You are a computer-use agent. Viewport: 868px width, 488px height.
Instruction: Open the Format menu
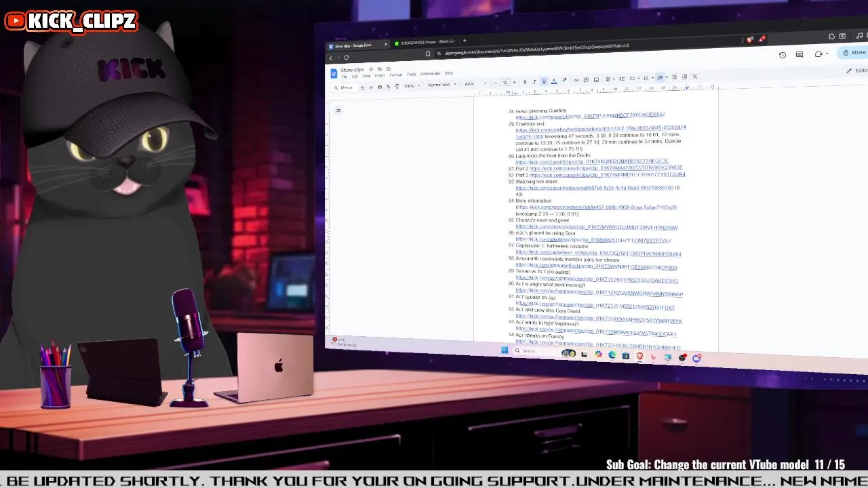396,75
